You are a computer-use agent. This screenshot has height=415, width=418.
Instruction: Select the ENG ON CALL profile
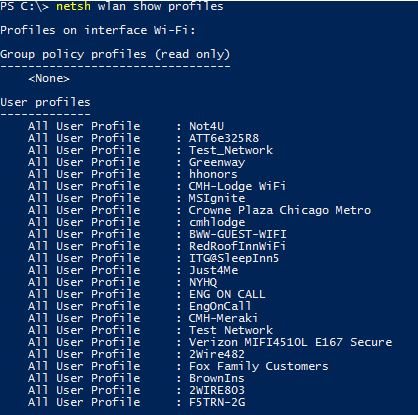(x=227, y=294)
